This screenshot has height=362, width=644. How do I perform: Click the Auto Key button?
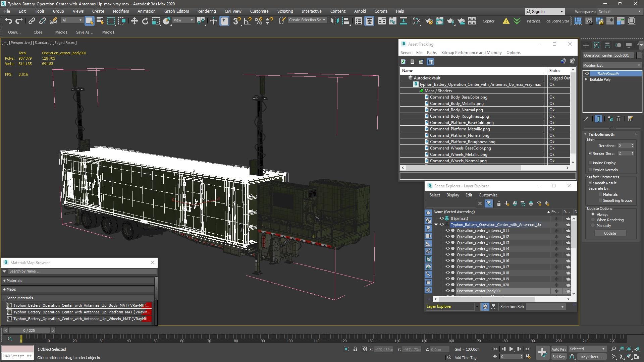point(558,349)
